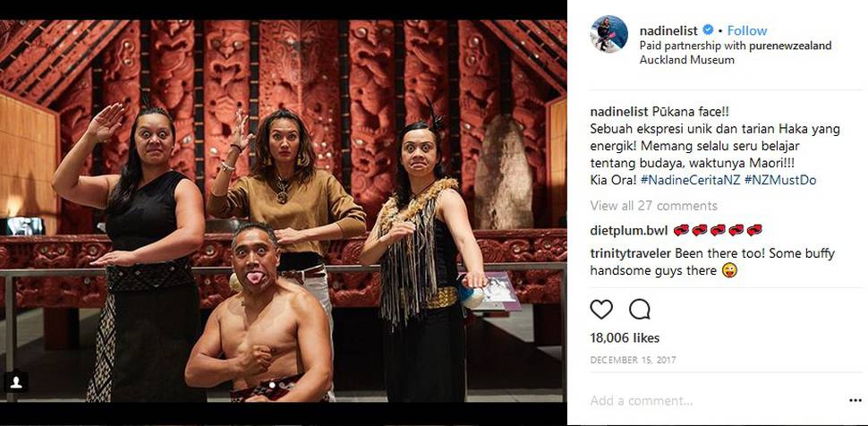
Task: Open the Auckland Museum location page
Action: (x=687, y=60)
